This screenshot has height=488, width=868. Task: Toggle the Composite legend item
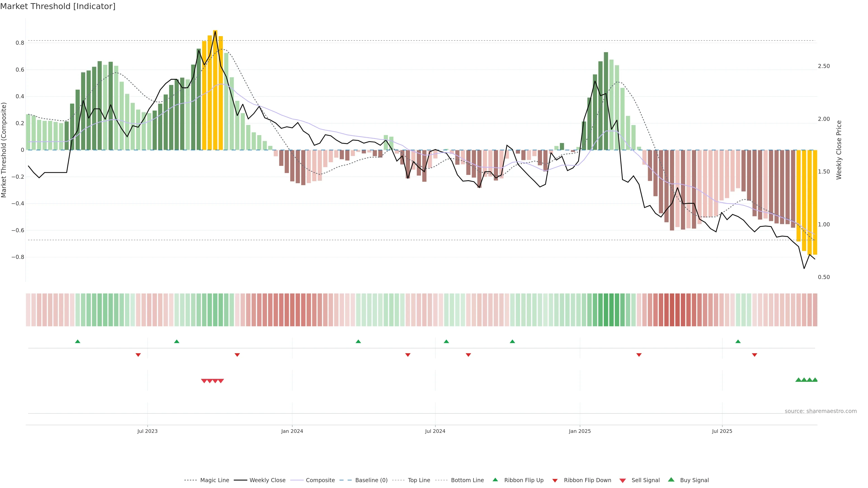tap(320, 480)
